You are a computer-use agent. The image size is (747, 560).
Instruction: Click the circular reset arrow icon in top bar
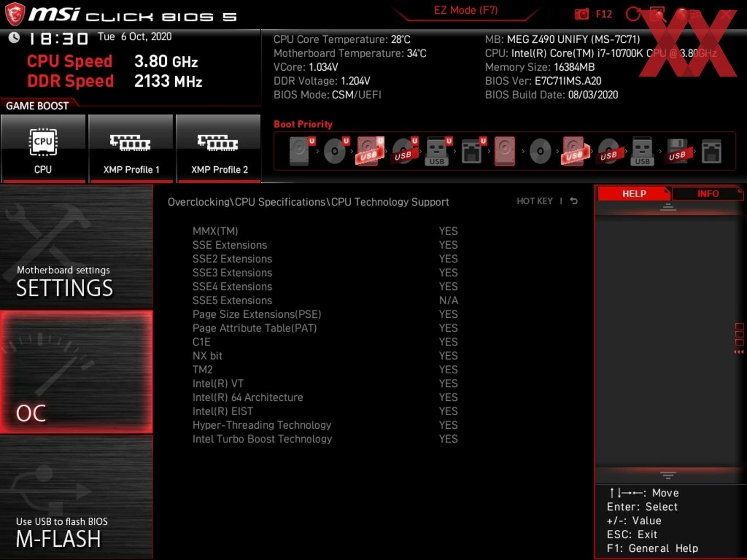(x=633, y=14)
